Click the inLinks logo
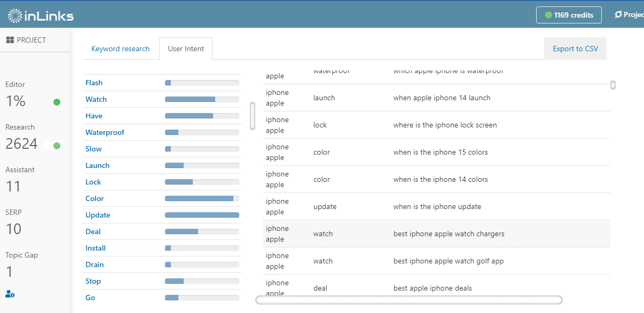644x313 pixels. click(x=41, y=16)
